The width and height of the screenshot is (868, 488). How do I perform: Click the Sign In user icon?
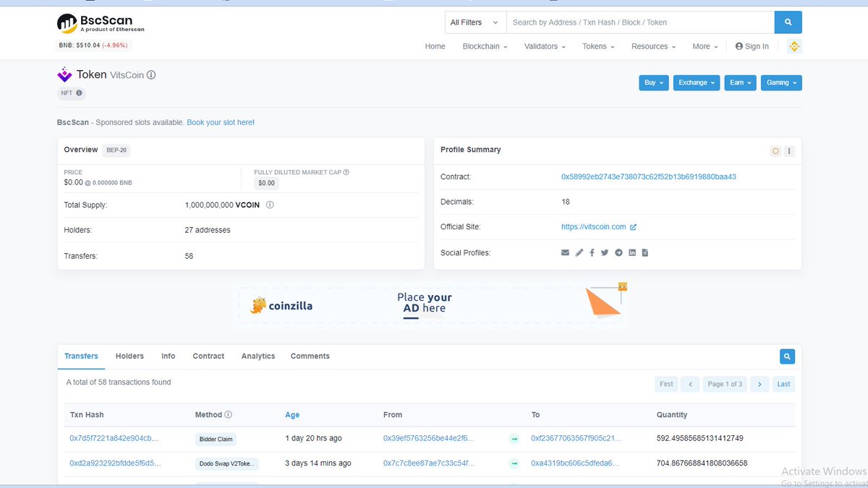[739, 46]
